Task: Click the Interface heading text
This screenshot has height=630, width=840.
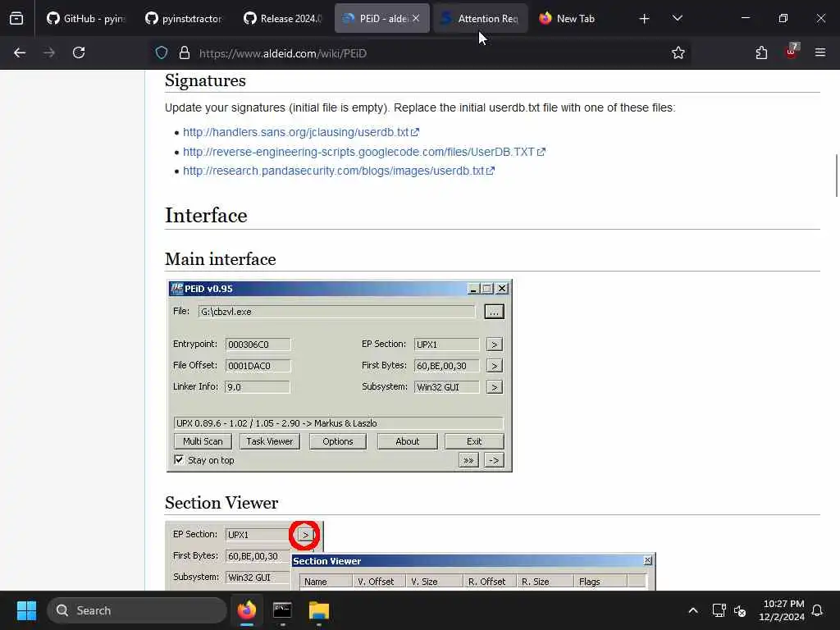Action: [x=206, y=216]
